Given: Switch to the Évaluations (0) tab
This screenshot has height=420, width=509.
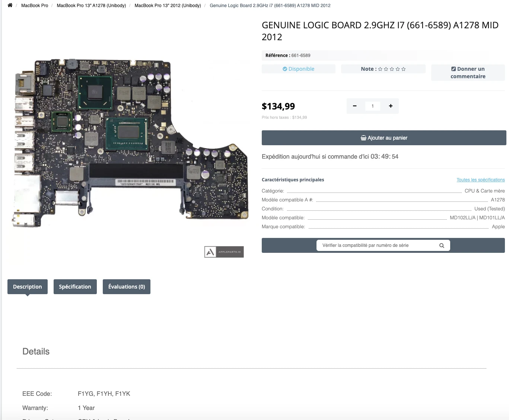Looking at the screenshot, I should 127,287.
